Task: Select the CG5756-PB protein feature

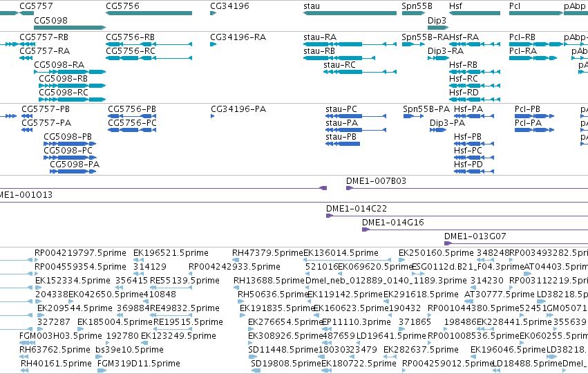Action: point(132,116)
